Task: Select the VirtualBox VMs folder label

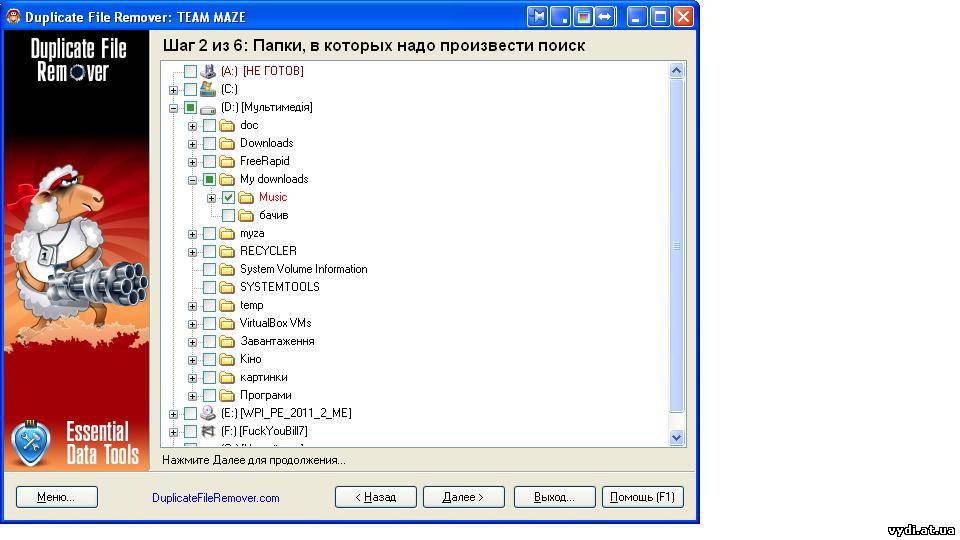Action: tap(275, 323)
